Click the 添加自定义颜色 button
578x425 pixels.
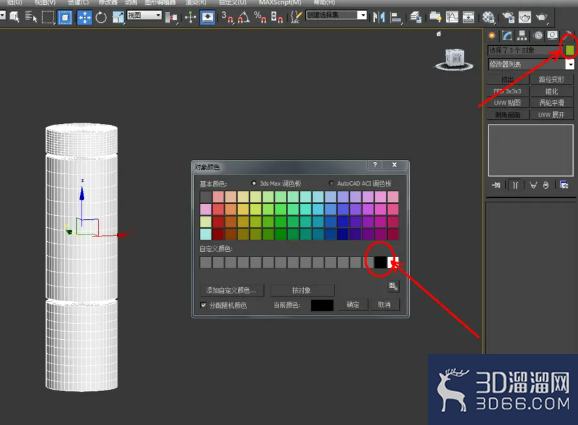(x=231, y=290)
